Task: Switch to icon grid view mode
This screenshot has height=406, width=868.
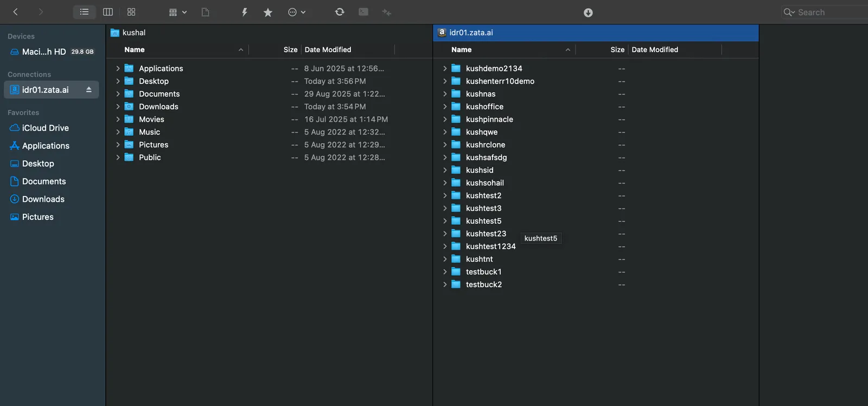Action: 131,12
